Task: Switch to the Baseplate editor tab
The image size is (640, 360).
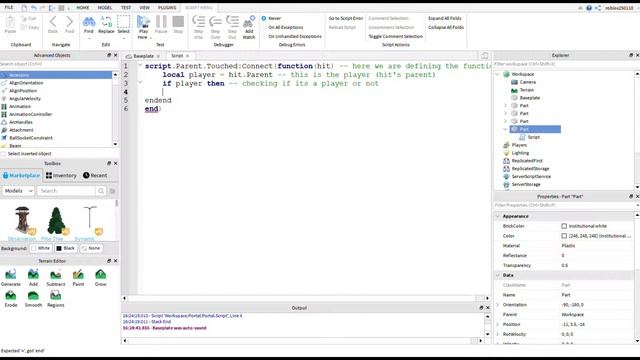Action: [143, 56]
